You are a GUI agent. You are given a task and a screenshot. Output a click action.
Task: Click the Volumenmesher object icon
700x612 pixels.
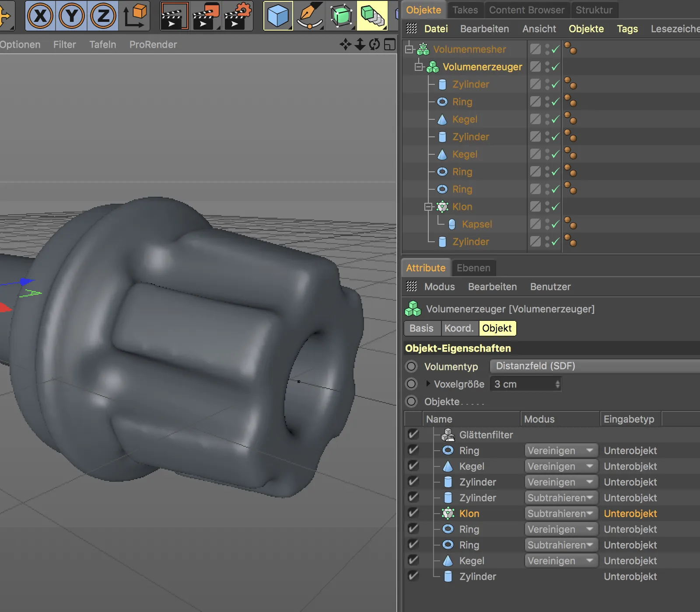[423, 49]
